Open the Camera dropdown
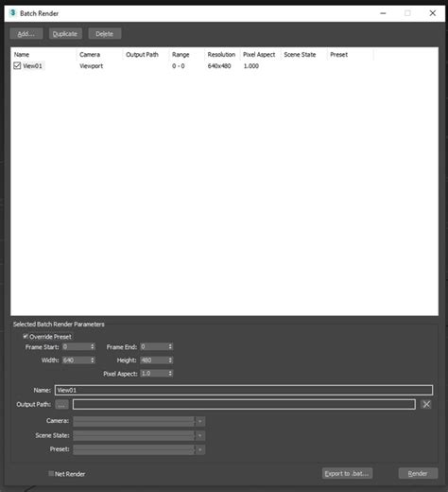448x492 pixels. [139, 421]
